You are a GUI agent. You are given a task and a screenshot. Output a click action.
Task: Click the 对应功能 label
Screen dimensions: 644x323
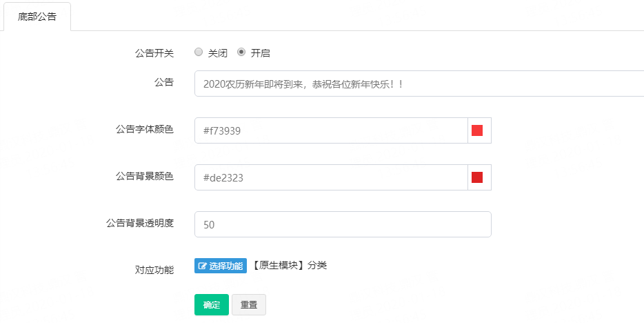(x=154, y=271)
